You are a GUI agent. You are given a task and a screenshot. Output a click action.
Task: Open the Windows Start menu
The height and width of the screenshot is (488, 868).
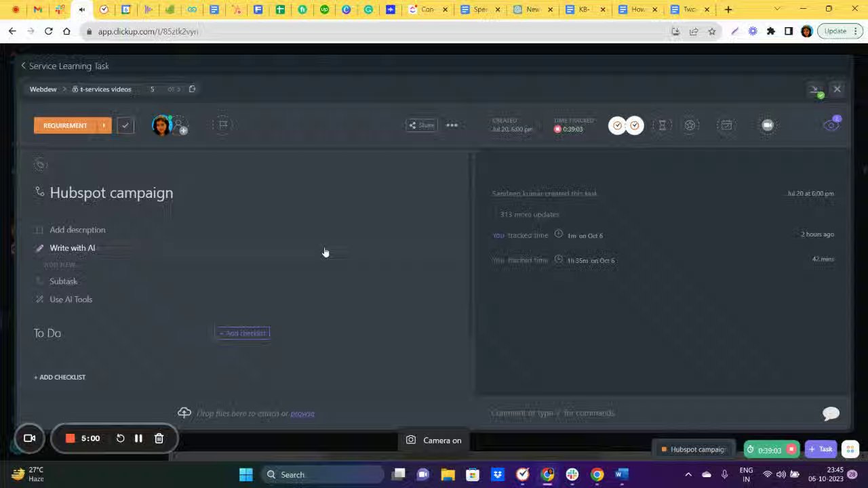246,474
